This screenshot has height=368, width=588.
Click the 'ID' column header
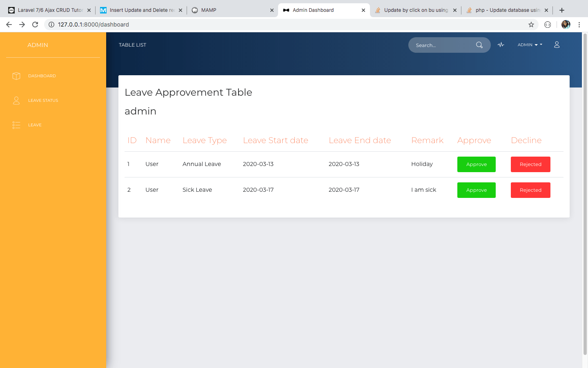click(x=132, y=141)
